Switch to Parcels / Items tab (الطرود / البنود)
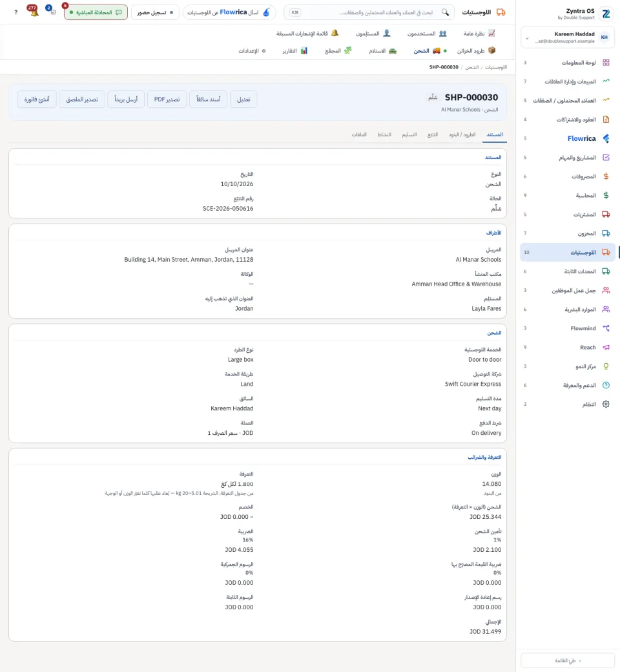 462,134
